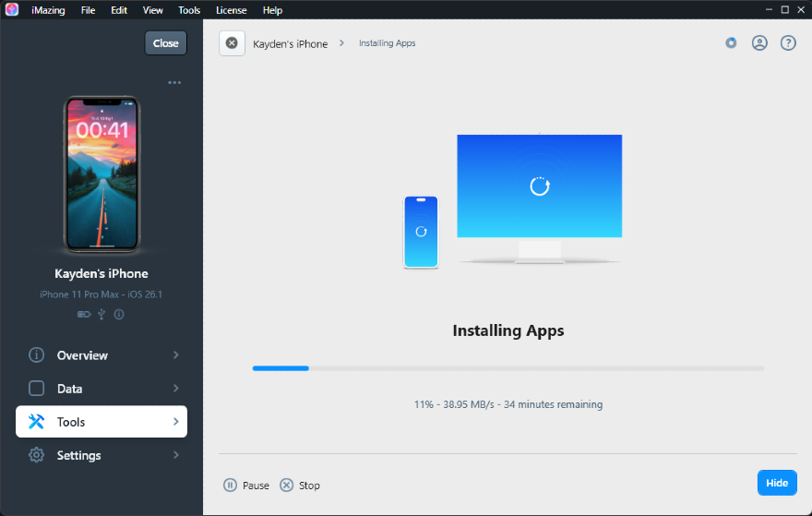Click the Data square icon
This screenshot has height=516, width=812.
tap(36, 388)
